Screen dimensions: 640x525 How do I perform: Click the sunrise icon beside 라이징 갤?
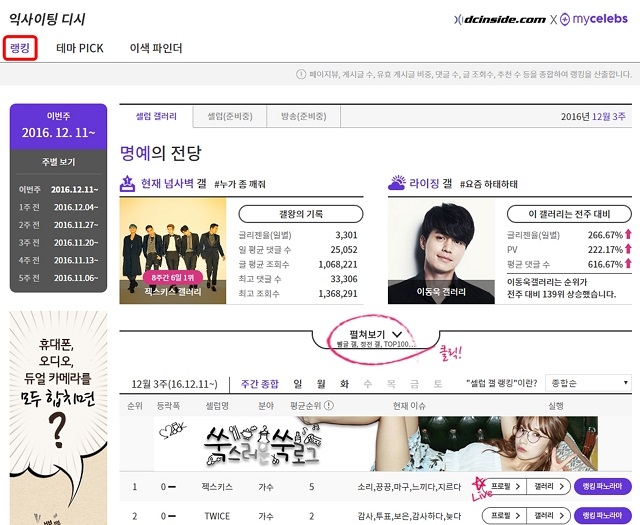397,183
